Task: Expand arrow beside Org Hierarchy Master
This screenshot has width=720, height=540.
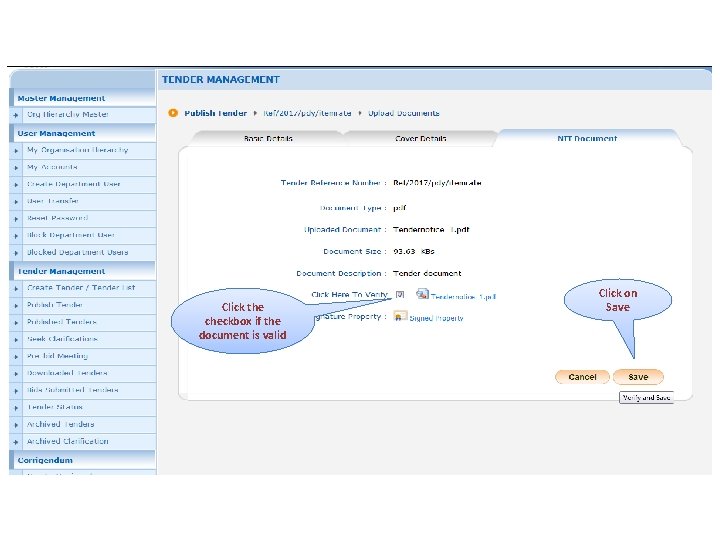Action: point(16,115)
